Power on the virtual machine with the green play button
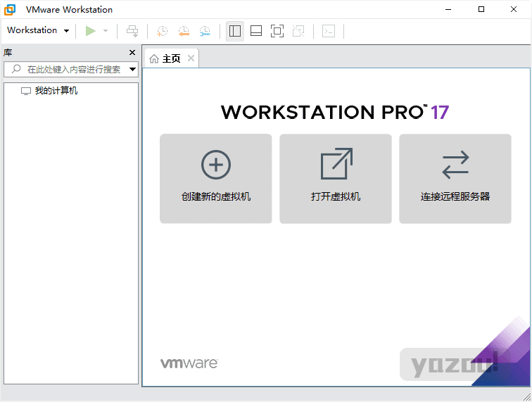This screenshot has height=402, width=532. 90,31
